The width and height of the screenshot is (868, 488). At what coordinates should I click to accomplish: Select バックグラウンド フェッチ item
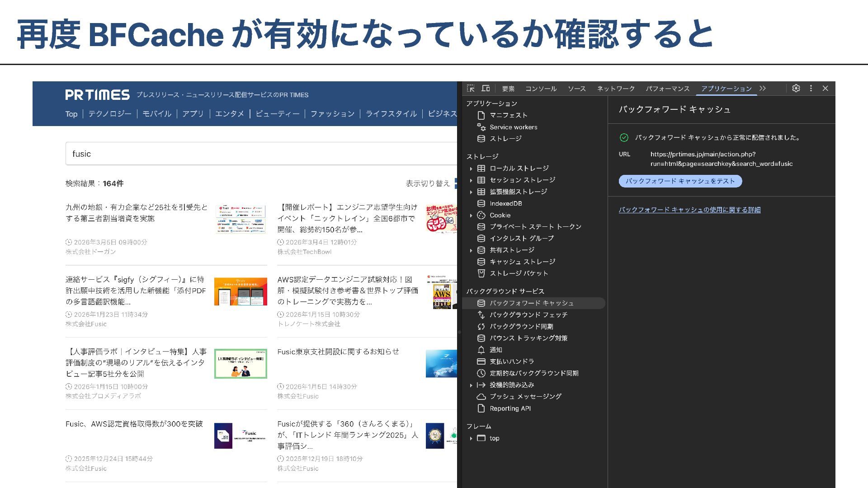tap(528, 314)
